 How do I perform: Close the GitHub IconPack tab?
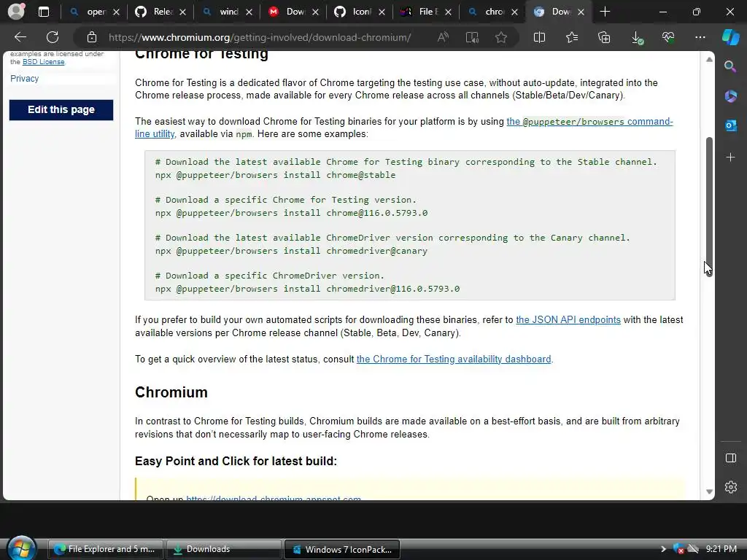click(382, 12)
